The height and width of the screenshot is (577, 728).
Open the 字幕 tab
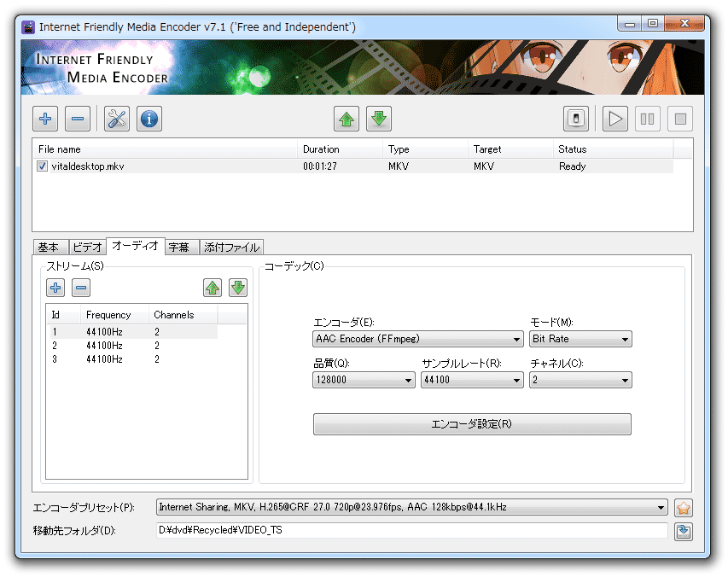[x=182, y=248]
